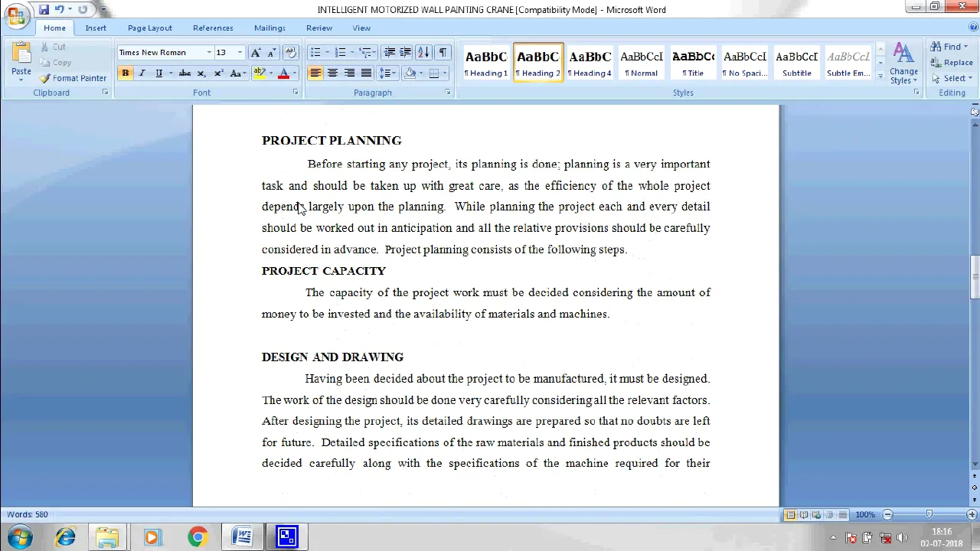Click the volume speaker tray icon
The width and height of the screenshot is (980, 551).
902,538
